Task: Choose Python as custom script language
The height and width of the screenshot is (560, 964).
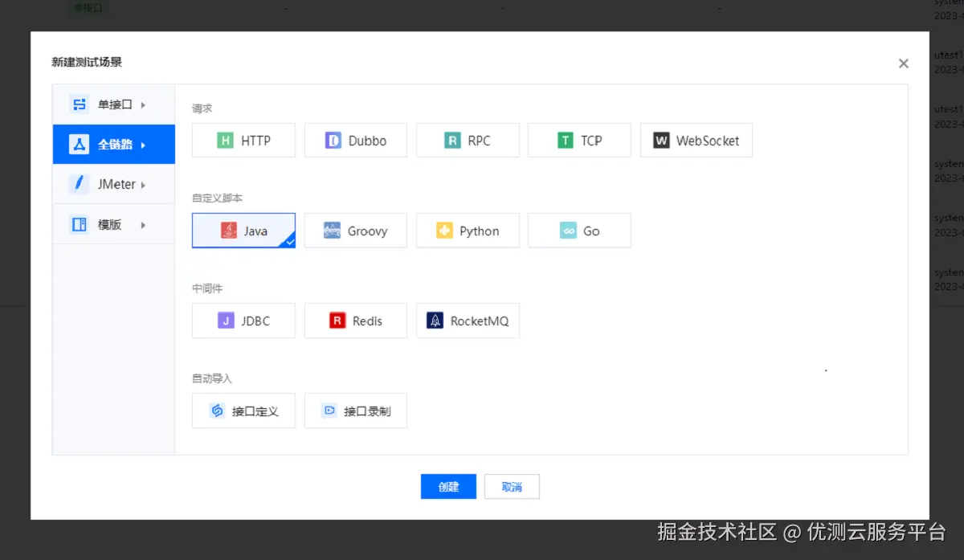Action: point(468,231)
